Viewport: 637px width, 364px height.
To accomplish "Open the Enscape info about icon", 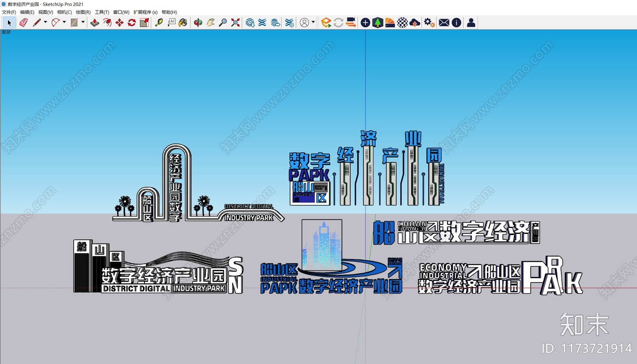I will [x=456, y=23].
